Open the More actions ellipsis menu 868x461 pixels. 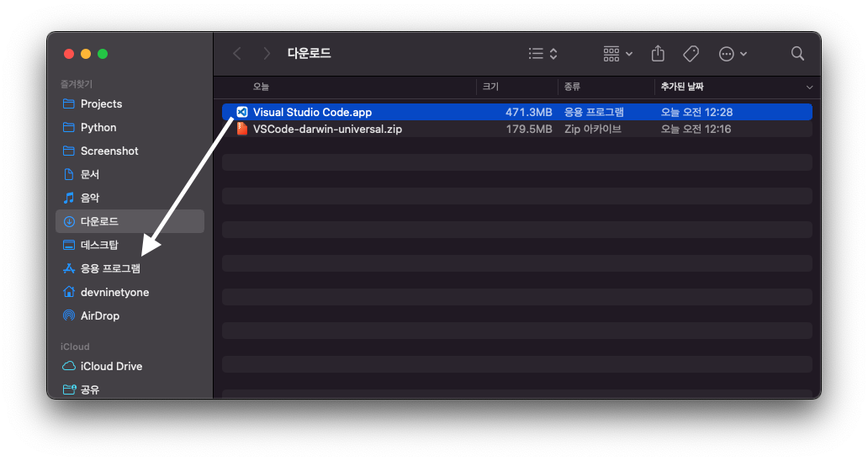[733, 54]
